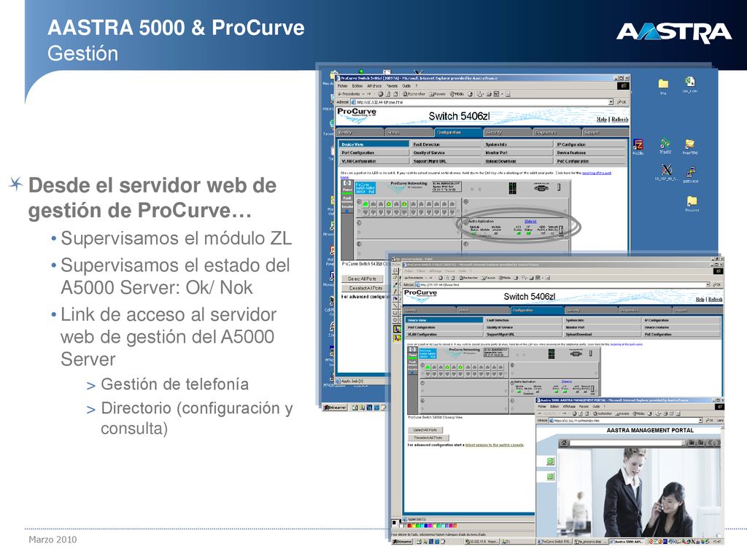This screenshot has width=747, height=560.
Task: Select Configuration tab in front ProCurve window
Action: (x=536, y=310)
